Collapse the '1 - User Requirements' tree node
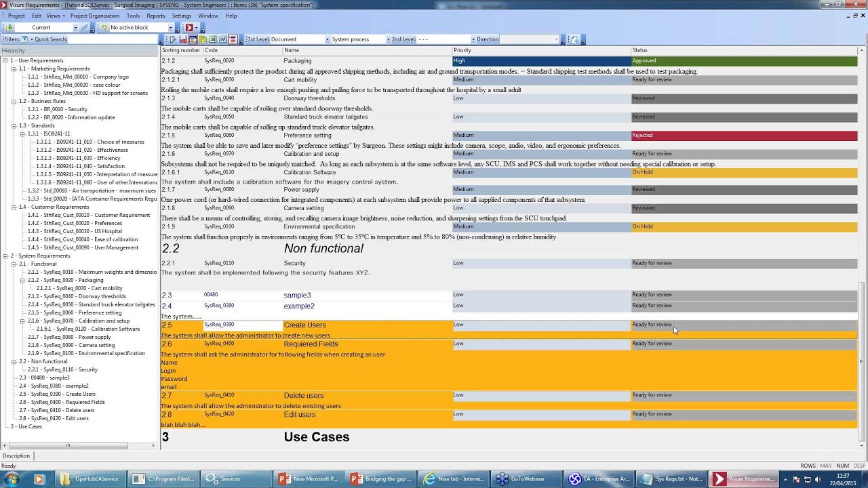Viewport: 868px width, 488px height. pos(5,60)
